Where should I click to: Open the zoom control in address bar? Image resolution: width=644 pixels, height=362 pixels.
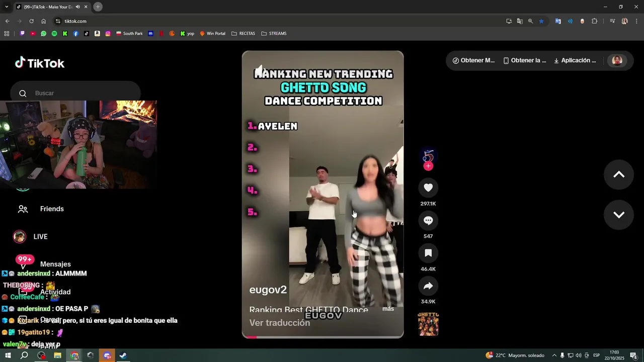pos(530,21)
